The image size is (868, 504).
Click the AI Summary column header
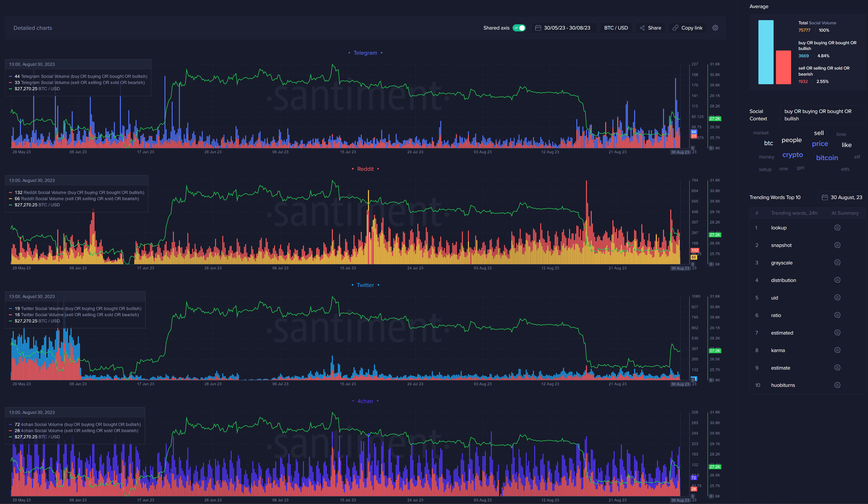(844, 213)
